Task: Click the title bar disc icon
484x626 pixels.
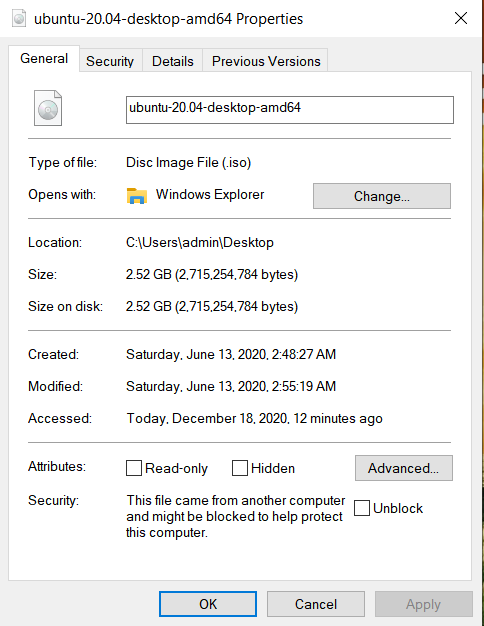Action: point(19,18)
